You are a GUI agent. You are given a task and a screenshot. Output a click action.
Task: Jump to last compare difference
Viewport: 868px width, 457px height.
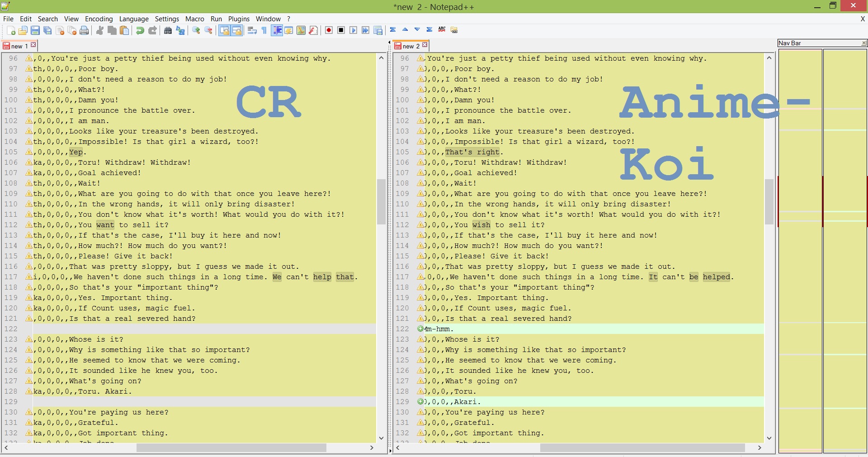(429, 30)
